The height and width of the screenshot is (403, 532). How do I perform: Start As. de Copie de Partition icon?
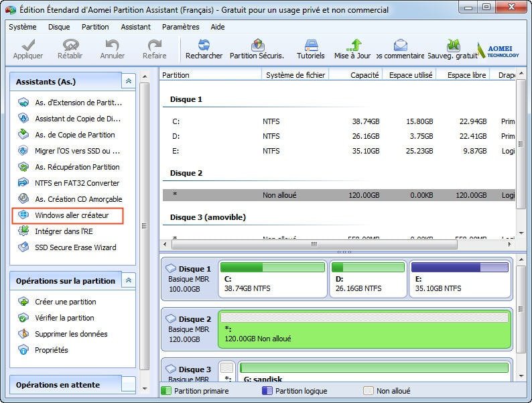23,135
